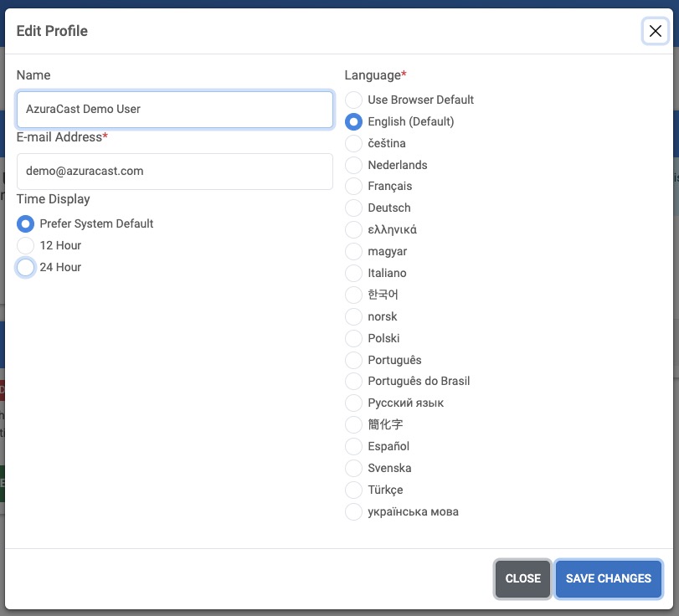Choose Prefer System Default for time display
679x616 pixels.
[x=25, y=223]
